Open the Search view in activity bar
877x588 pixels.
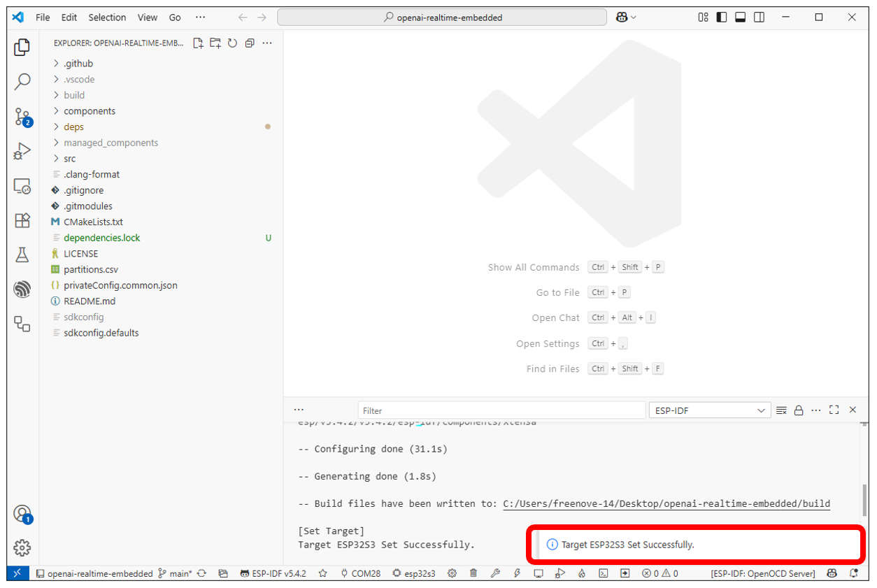pyautogui.click(x=22, y=82)
